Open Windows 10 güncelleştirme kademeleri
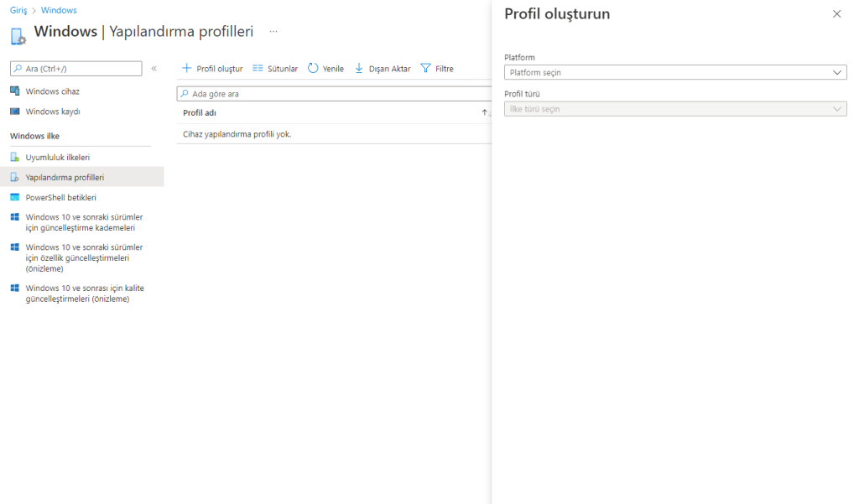Screen dimensions: 859x504 (84, 222)
